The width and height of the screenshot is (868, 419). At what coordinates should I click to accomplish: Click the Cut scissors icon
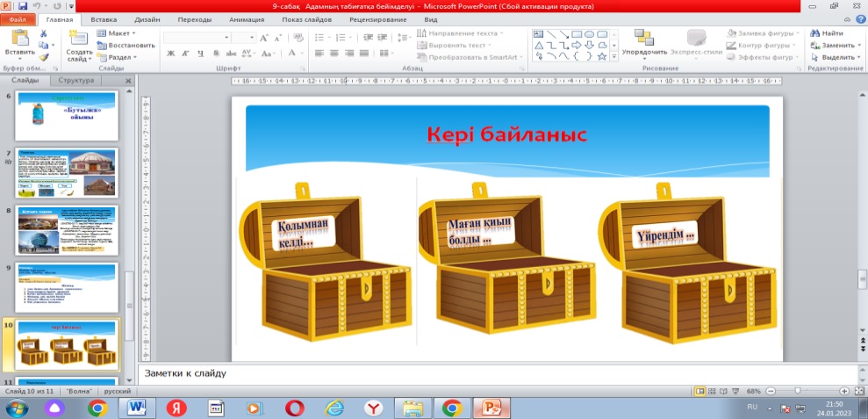coord(43,33)
